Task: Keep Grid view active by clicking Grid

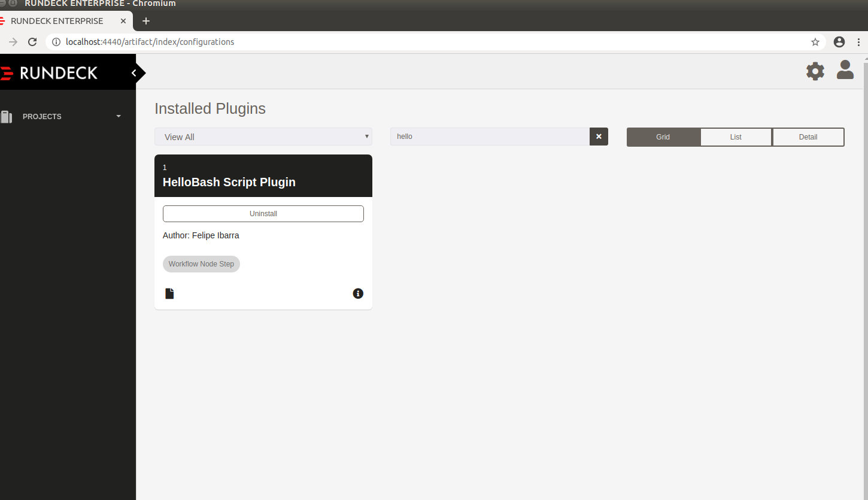Action: pos(663,137)
